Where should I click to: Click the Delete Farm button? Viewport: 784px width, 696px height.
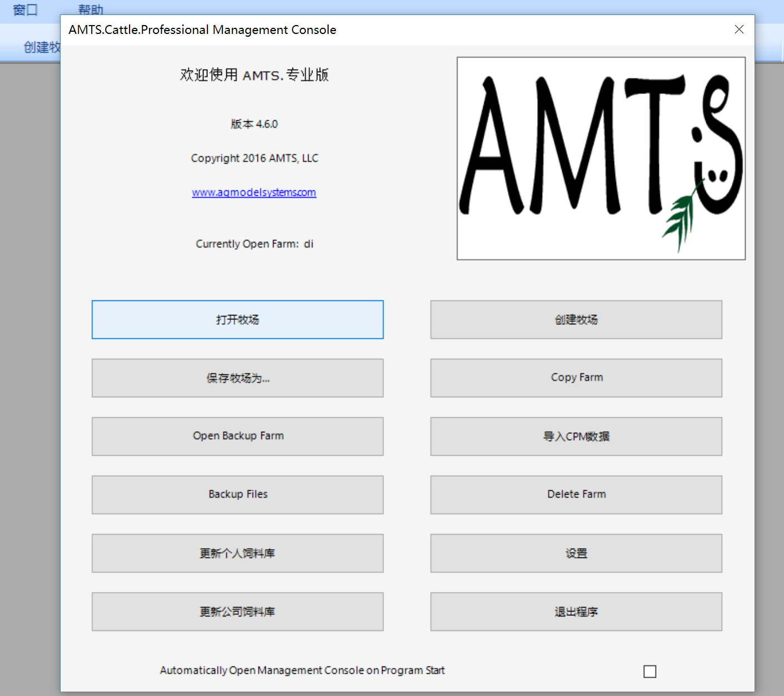click(576, 495)
